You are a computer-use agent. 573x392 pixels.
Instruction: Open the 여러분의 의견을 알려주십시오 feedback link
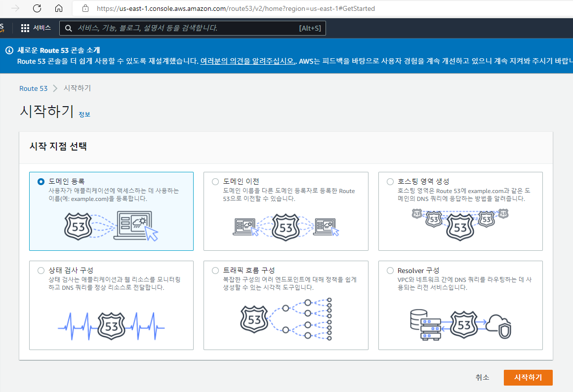(x=248, y=61)
